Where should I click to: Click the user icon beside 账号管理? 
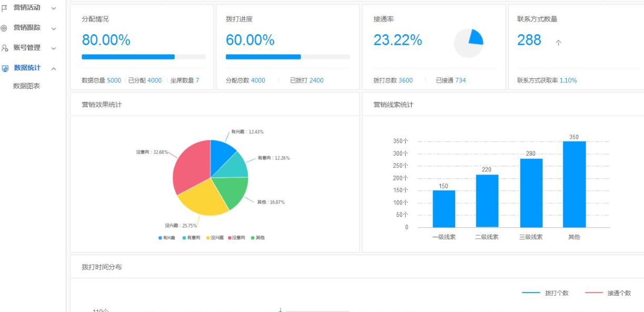5,48
